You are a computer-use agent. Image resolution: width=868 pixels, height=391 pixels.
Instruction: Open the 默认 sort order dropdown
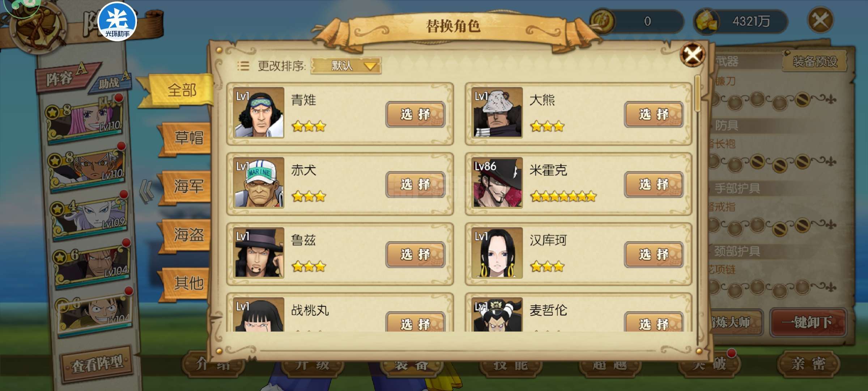coord(346,66)
